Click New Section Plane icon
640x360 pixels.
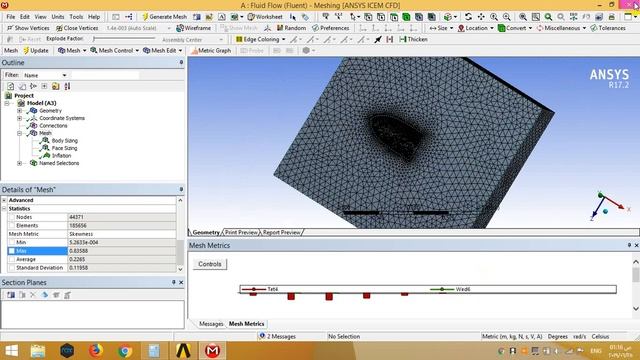pos(11,295)
